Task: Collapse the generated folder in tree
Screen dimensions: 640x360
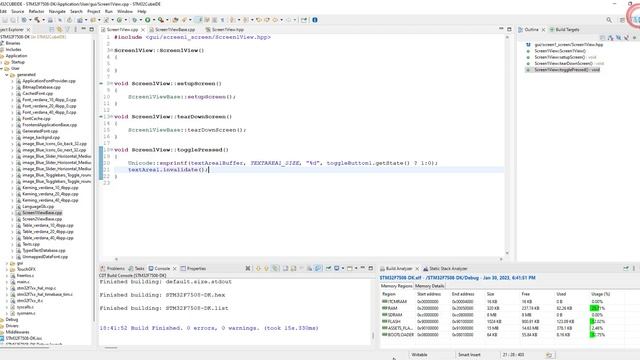Action: point(7,75)
